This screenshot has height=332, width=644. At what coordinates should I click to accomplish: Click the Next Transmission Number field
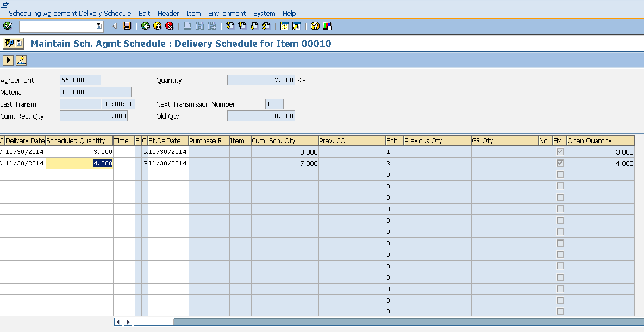tap(274, 104)
